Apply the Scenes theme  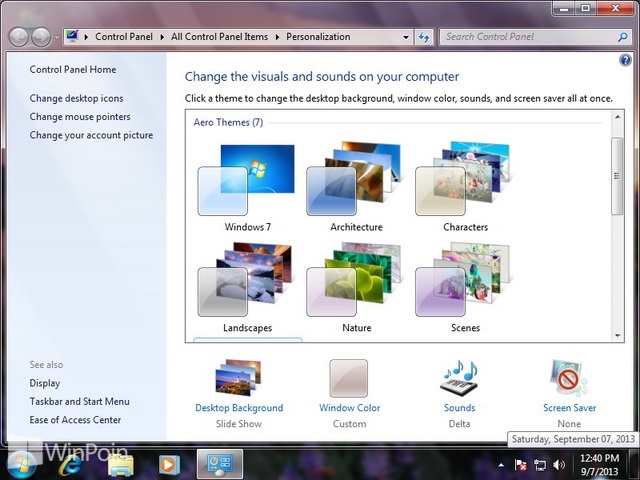pos(465,287)
